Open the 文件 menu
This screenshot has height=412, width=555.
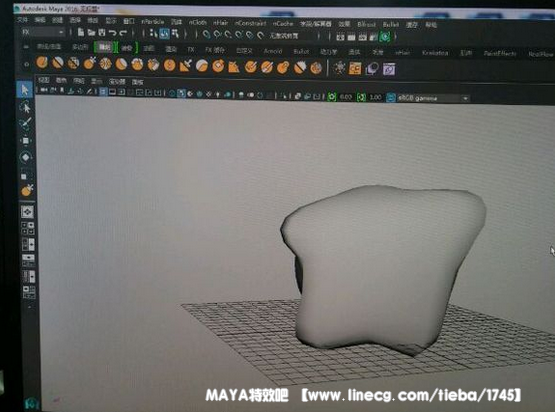22,19
